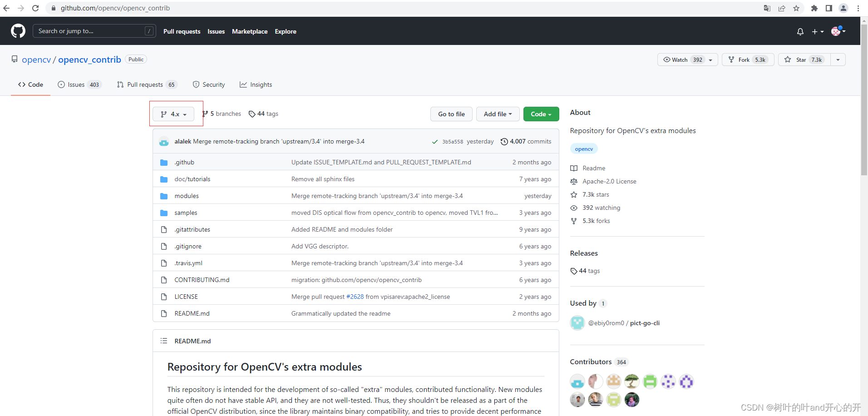Open the .gitattributes file
This screenshot has height=416, width=868.
pos(192,229)
